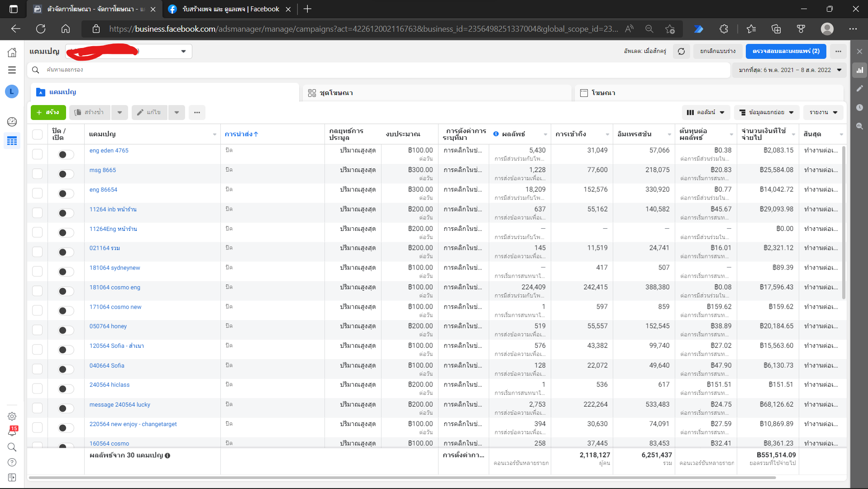Click the search magnifier in left sidebar
868x489 pixels.
(12, 447)
